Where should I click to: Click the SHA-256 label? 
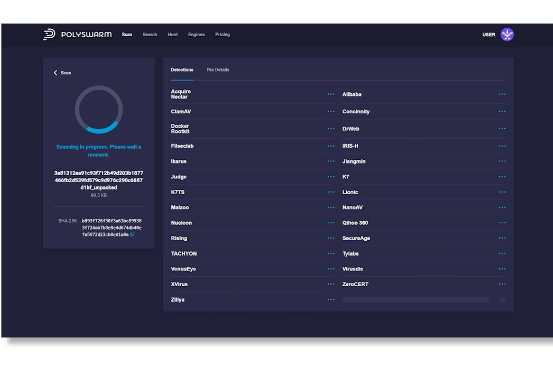(x=68, y=221)
